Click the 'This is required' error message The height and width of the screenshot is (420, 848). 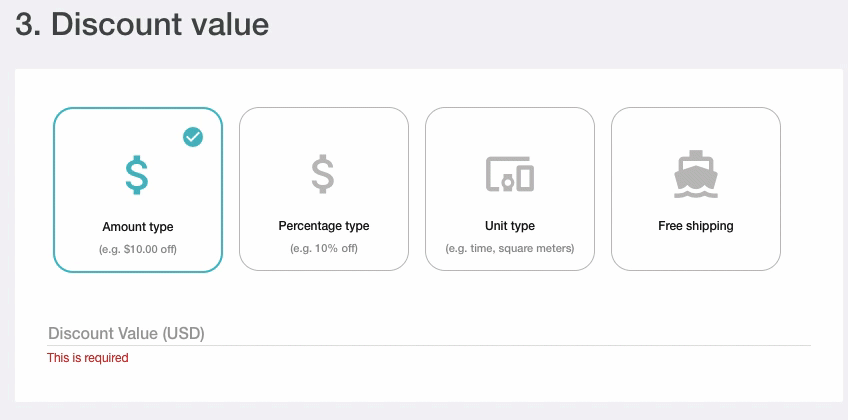tap(88, 358)
